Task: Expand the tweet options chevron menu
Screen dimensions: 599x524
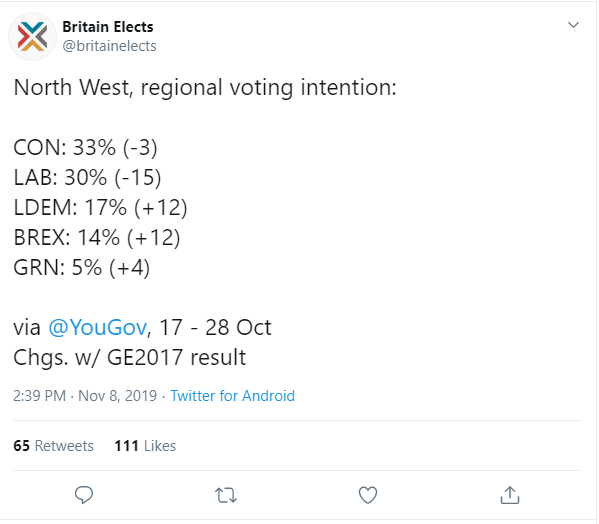Action: tap(573, 25)
